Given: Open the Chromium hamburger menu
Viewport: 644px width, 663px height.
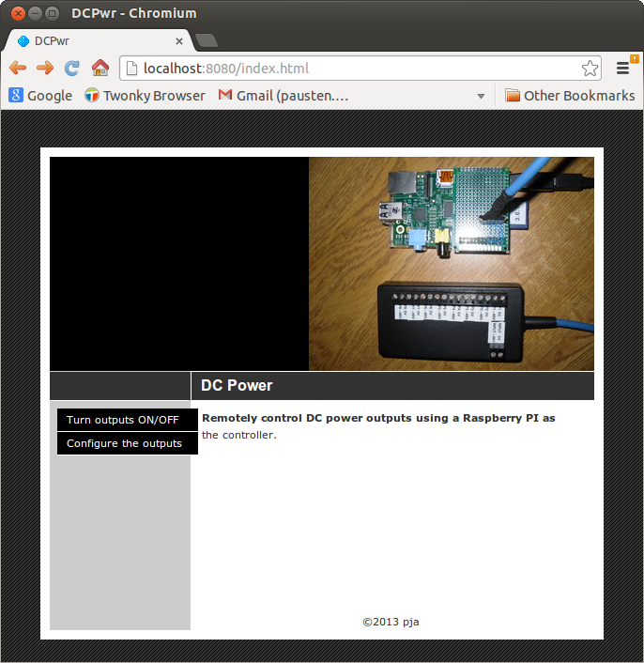Looking at the screenshot, I should [622, 68].
